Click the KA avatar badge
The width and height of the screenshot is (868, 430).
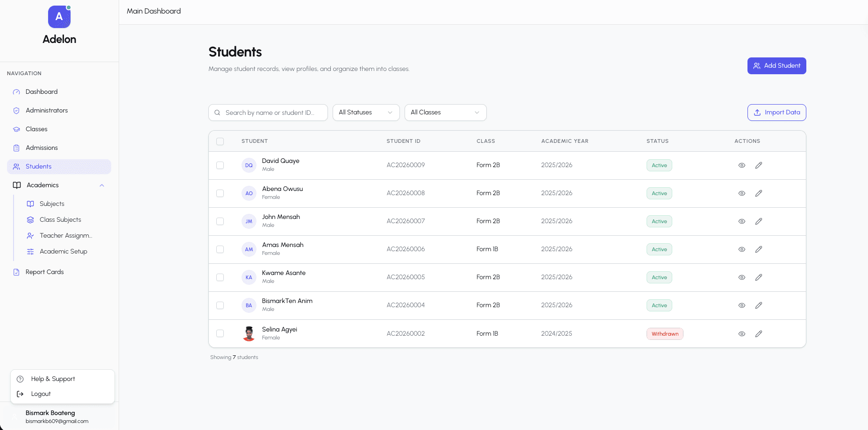(x=249, y=277)
